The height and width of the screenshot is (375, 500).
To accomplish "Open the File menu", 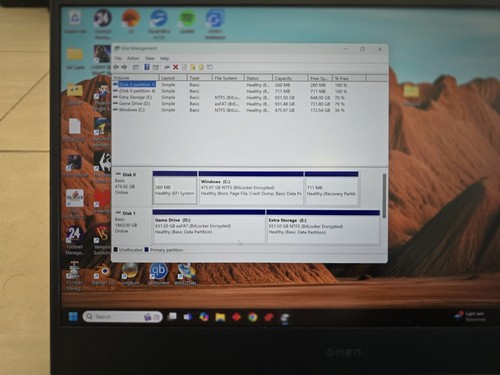I will pos(118,58).
